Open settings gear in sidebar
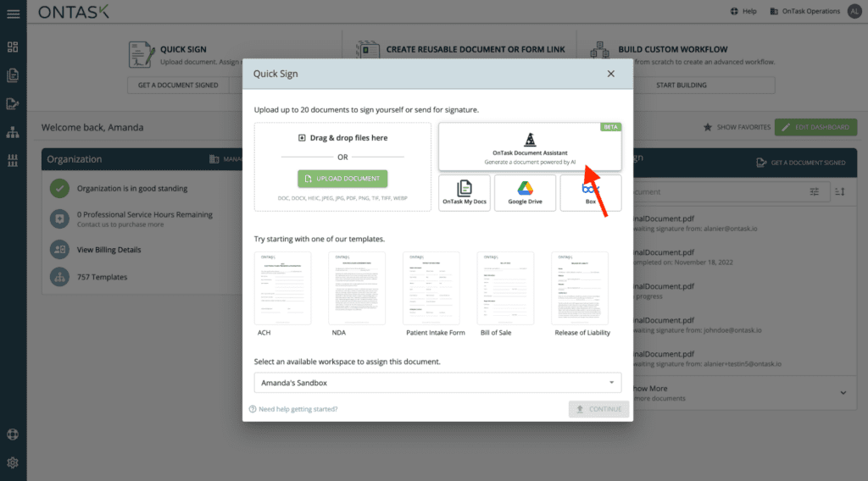This screenshot has height=481, width=868. [13, 462]
